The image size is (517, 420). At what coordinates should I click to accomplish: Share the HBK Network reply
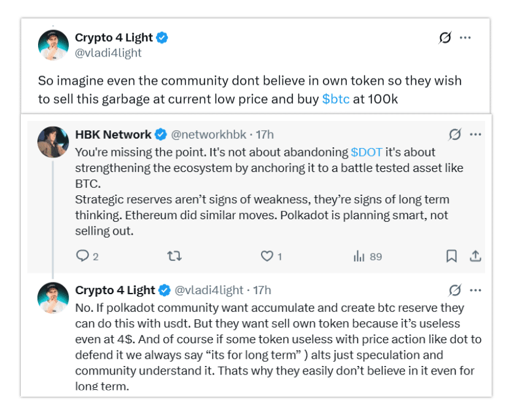475,256
